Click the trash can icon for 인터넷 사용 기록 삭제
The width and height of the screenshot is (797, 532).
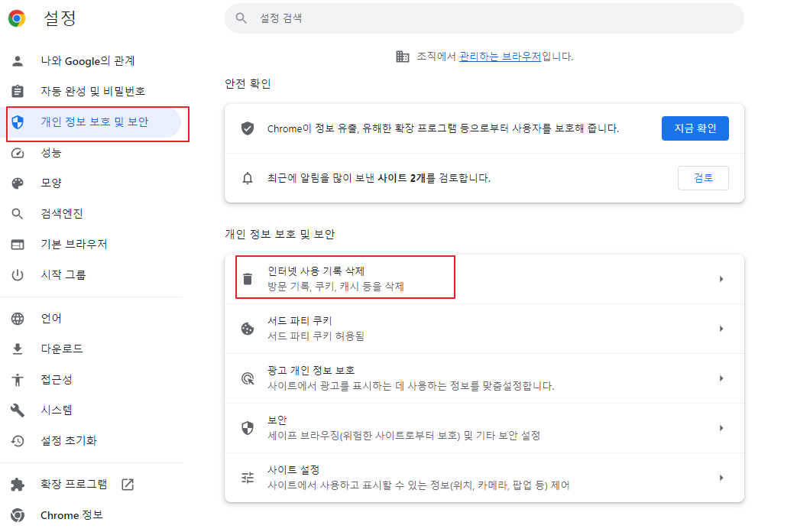(248, 279)
